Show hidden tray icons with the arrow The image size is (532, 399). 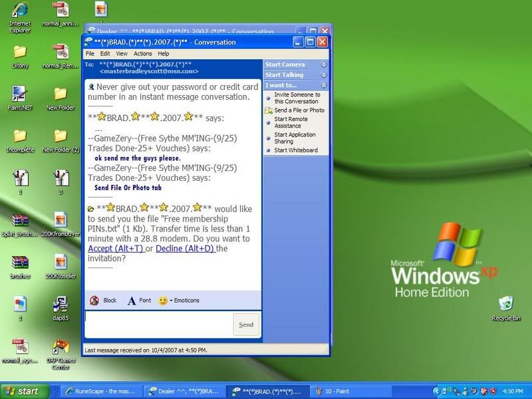437,391
